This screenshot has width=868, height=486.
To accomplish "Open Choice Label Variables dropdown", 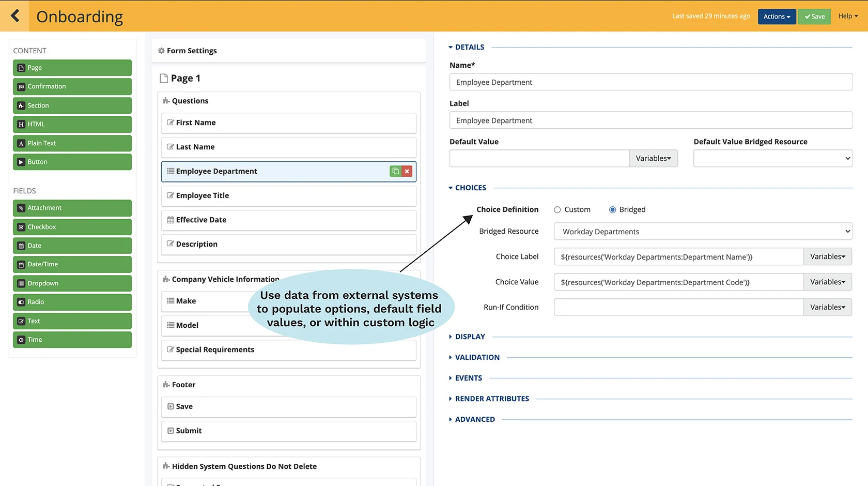I will coord(827,256).
